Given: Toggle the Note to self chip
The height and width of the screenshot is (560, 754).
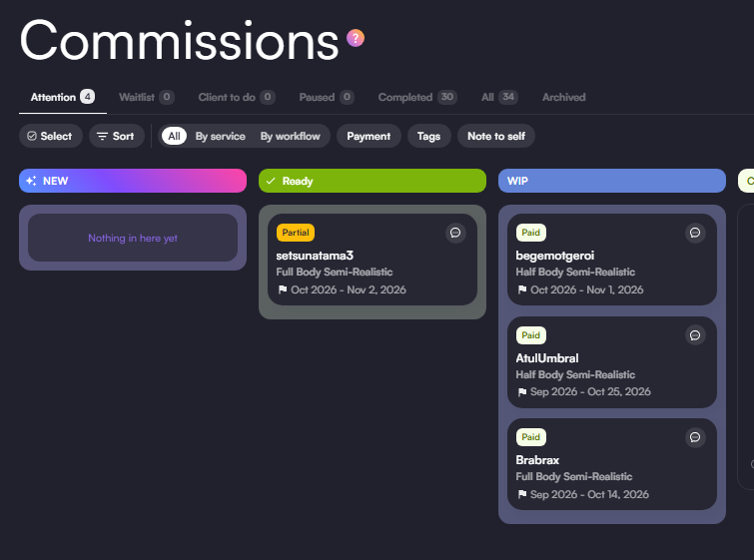Looking at the screenshot, I should 495,136.
